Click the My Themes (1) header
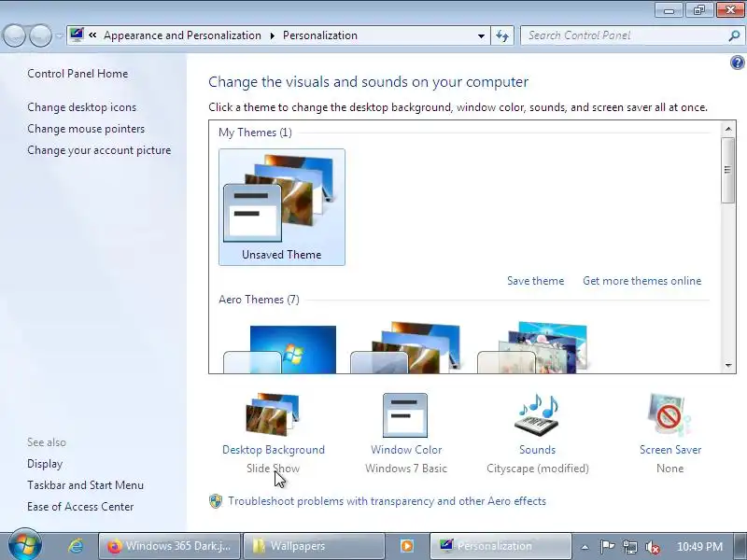747x560 pixels. (255, 133)
